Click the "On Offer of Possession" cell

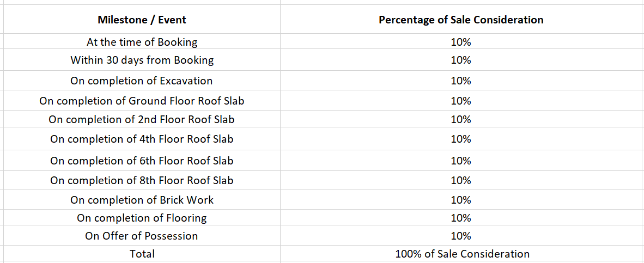[x=142, y=236]
